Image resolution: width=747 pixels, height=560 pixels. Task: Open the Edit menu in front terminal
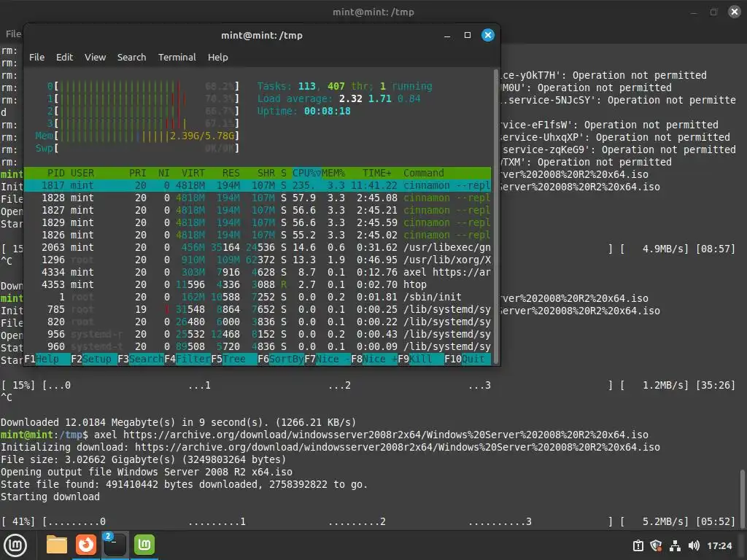[64, 57]
